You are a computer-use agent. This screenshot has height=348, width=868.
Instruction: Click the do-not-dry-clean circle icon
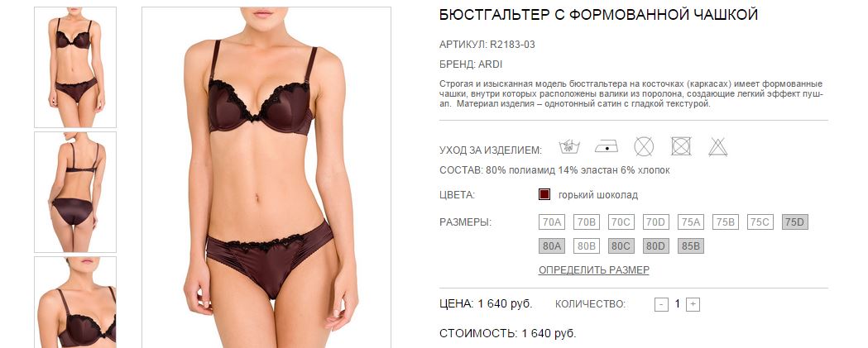(x=644, y=146)
